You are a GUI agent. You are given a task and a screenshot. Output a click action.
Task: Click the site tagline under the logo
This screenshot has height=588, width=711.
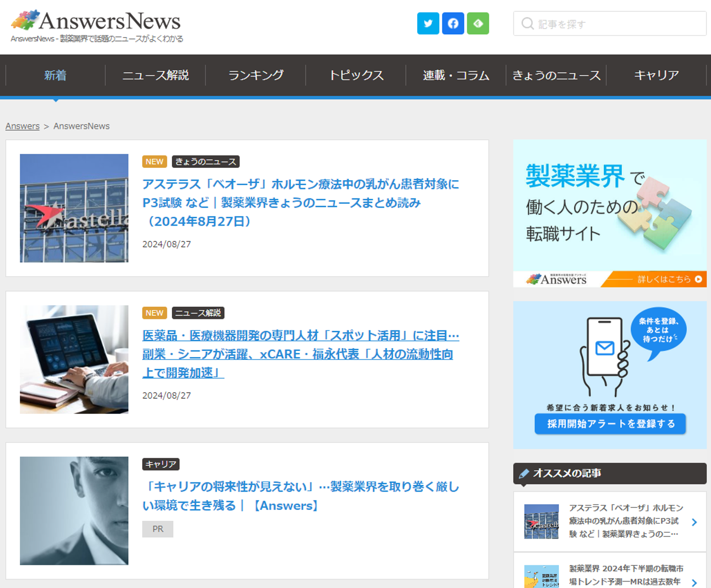97,39
